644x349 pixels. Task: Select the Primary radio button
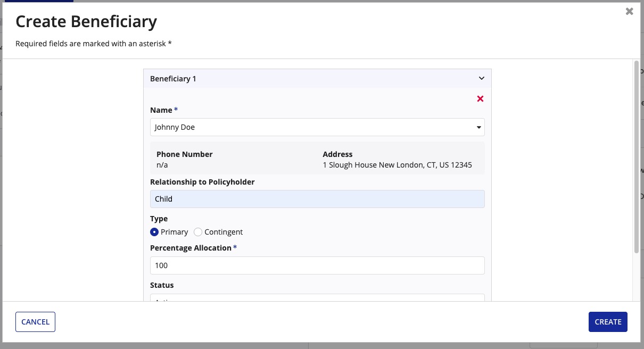[x=154, y=232]
